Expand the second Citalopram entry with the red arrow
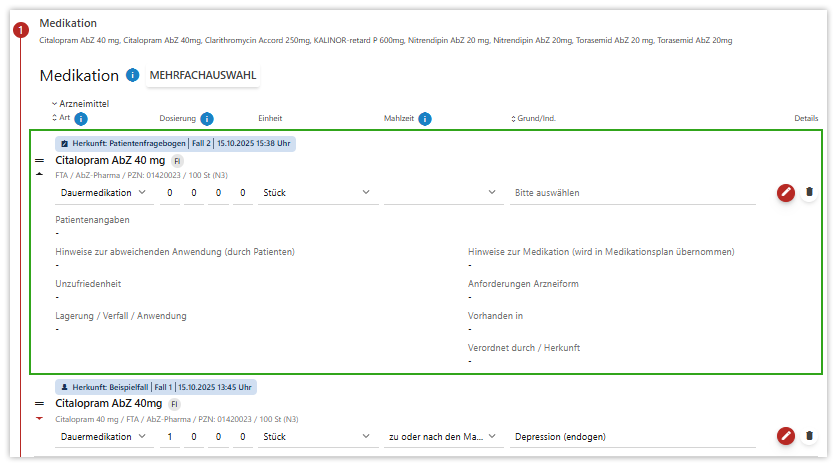Screen dimensions: 837x467 click(x=40, y=419)
